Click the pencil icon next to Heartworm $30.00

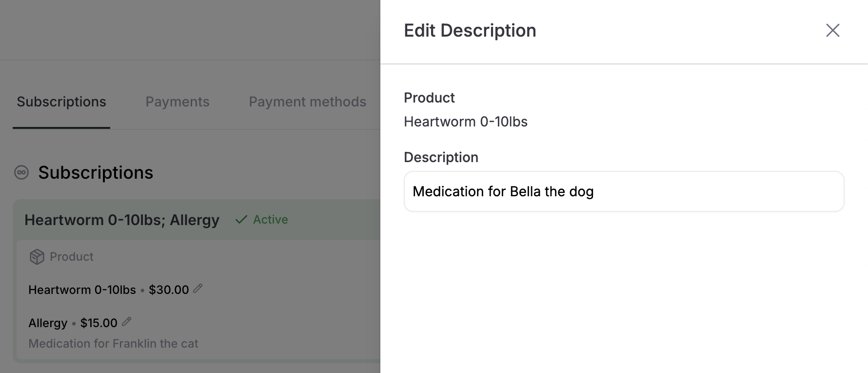click(x=197, y=289)
